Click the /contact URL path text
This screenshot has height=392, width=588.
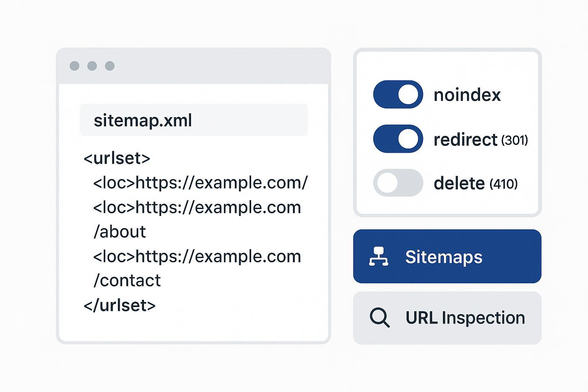coord(127,281)
